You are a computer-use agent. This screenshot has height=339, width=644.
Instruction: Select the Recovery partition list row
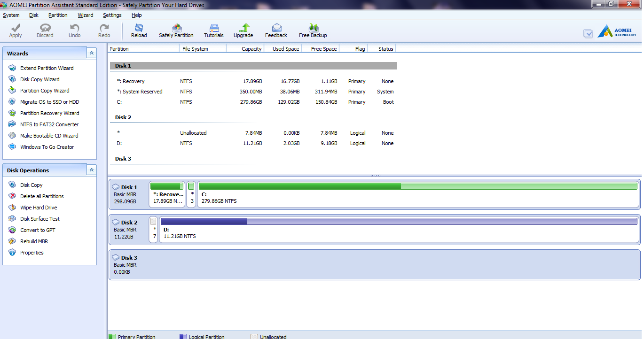(x=253, y=81)
